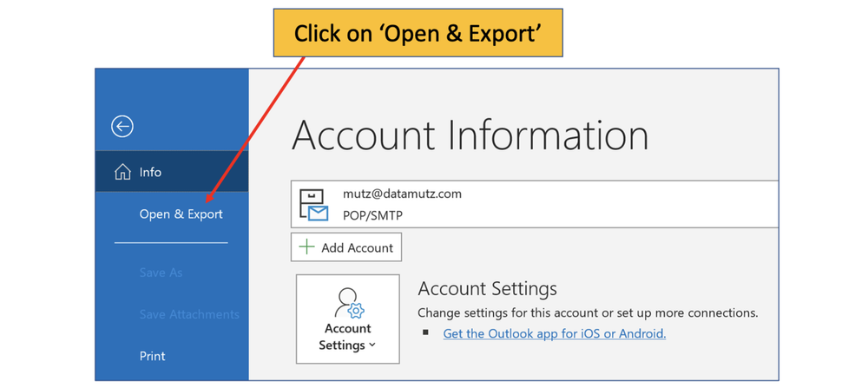Image resolution: width=868 pixels, height=388 pixels.
Task: Open the Print menu item
Action: [152, 356]
